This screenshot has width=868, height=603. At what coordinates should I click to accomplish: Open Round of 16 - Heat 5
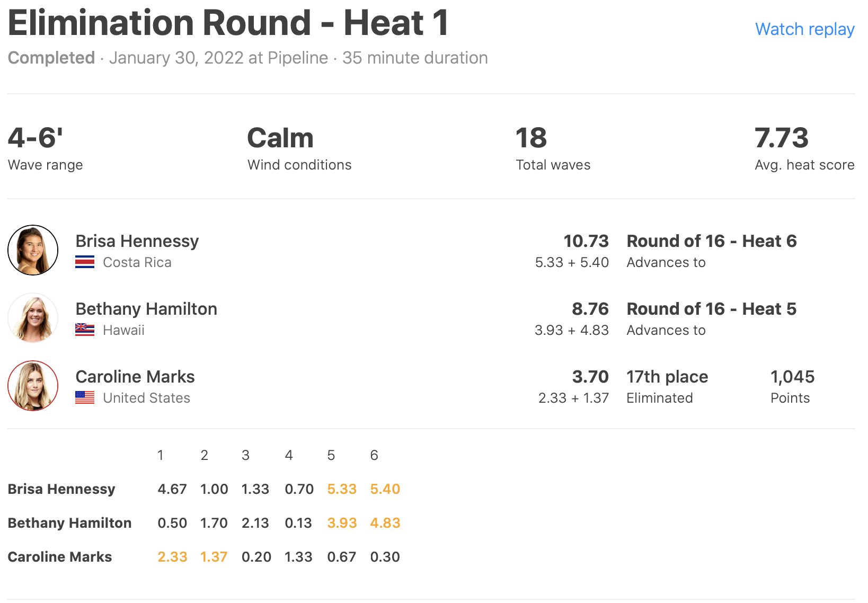click(711, 309)
